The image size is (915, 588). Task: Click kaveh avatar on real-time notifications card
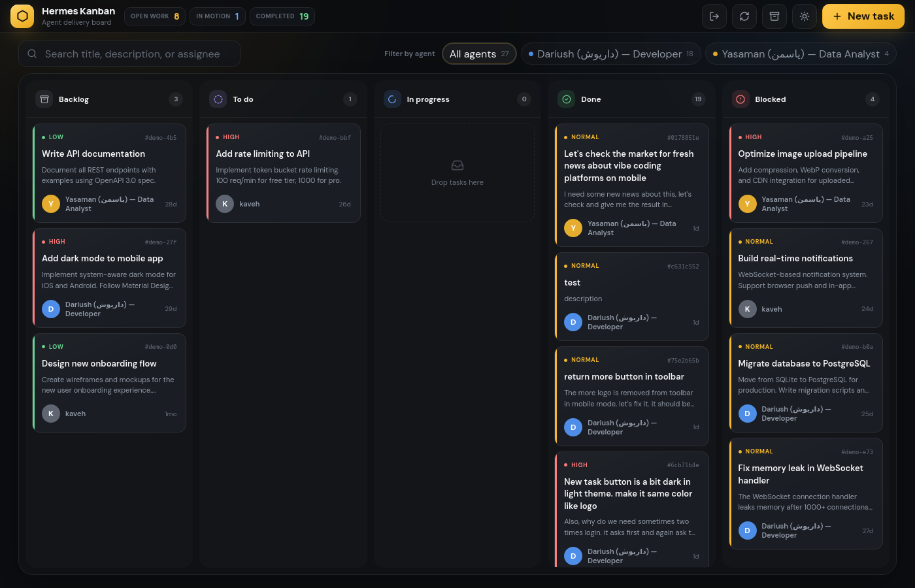pyautogui.click(x=747, y=309)
